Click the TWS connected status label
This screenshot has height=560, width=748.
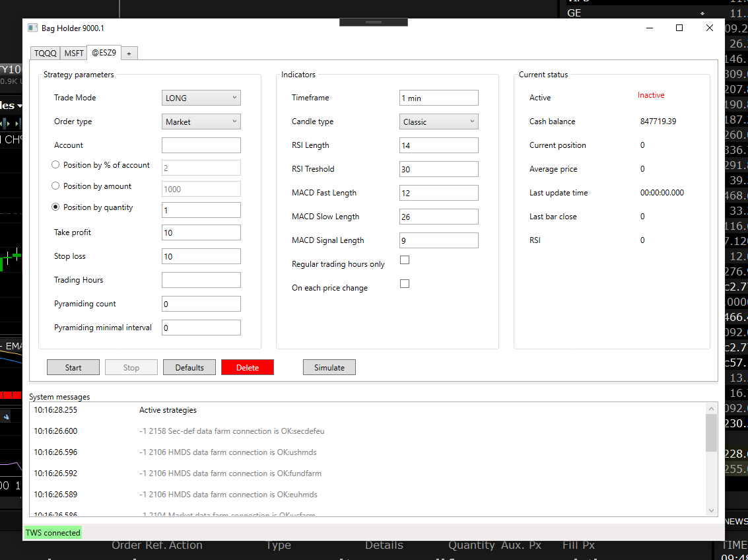pyautogui.click(x=53, y=533)
